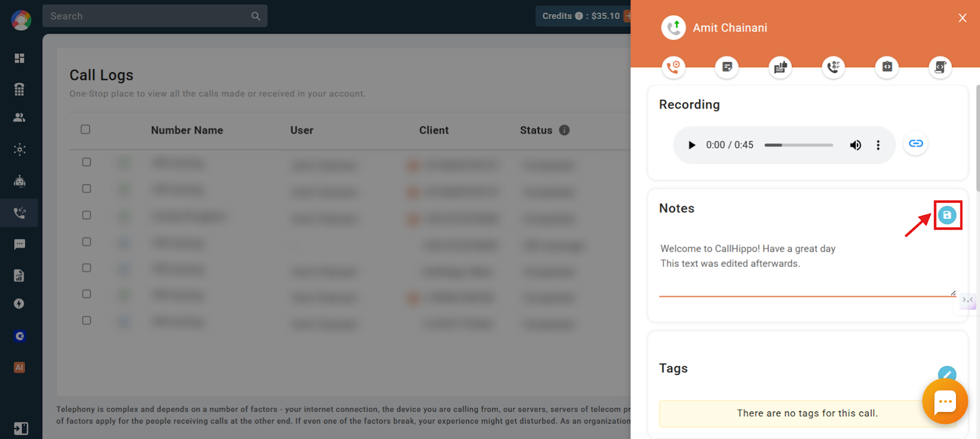Open the Users icon in sidebar
This screenshot has width=980, height=439.
(20, 118)
